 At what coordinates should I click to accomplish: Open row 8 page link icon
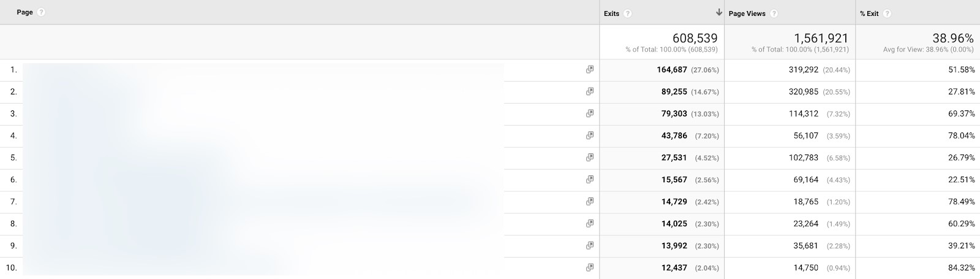[590, 223]
